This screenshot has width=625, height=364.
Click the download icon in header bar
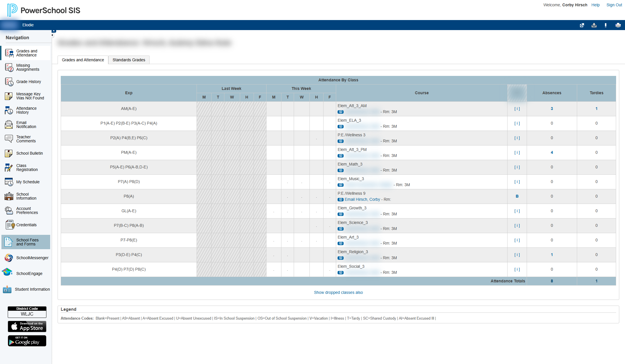tap(594, 25)
